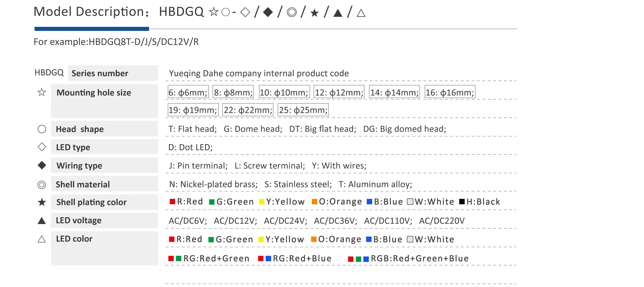Image resolution: width=644 pixels, height=287 pixels.
Task: Click the 'AC/DC36V;' voltage
Action: (336, 221)
